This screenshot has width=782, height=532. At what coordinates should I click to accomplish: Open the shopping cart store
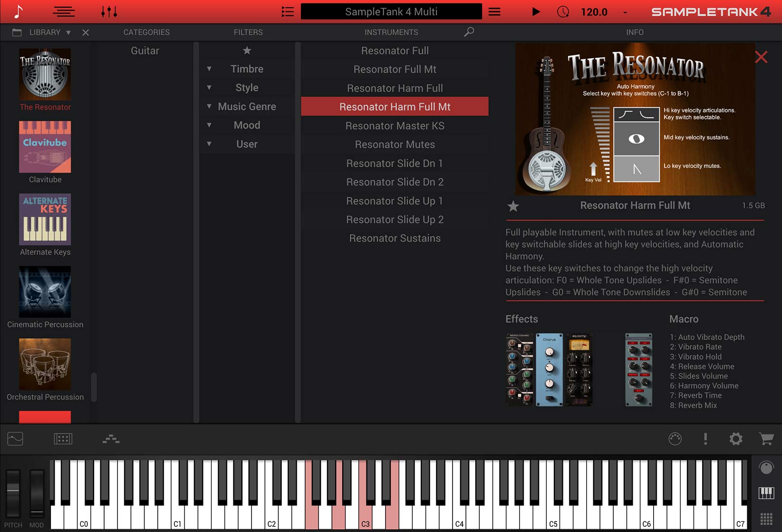tap(766, 438)
